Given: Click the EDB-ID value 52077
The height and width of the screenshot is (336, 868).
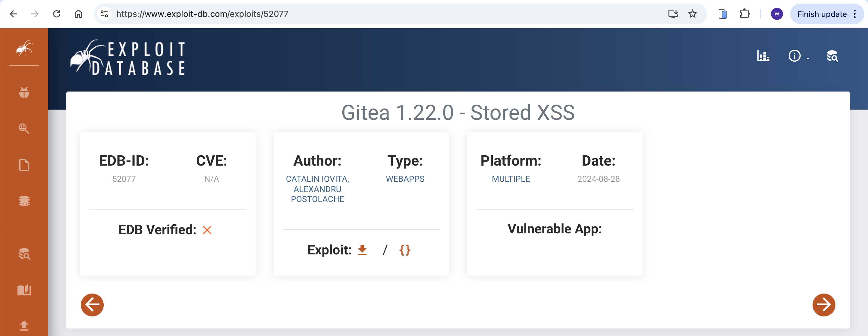Looking at the screenshot, I should pyautogui.click(x=124, y=179).
